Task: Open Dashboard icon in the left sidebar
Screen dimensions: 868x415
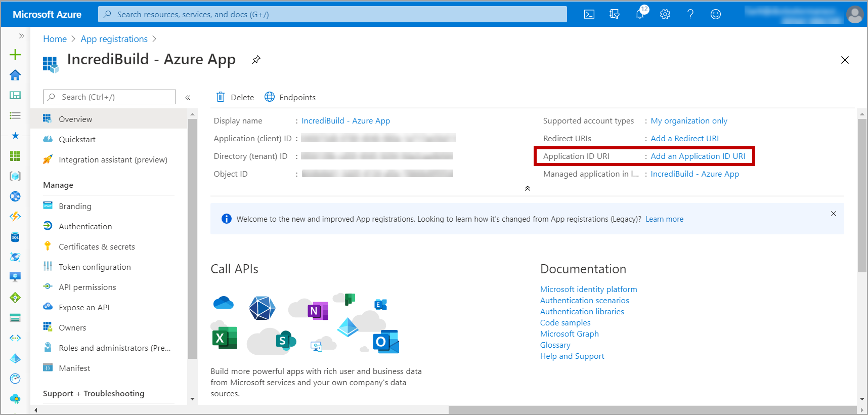Action: pos(15,95)
